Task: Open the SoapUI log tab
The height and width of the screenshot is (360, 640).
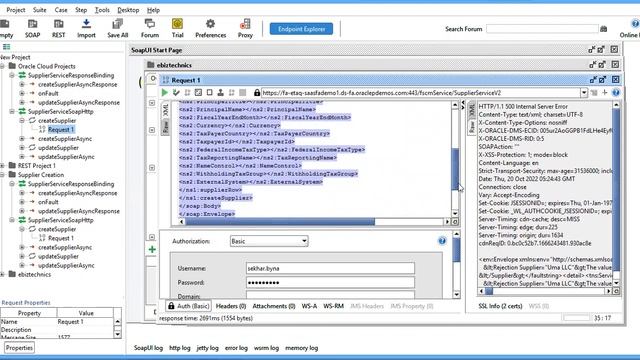Action: click(x=148, y=348)
